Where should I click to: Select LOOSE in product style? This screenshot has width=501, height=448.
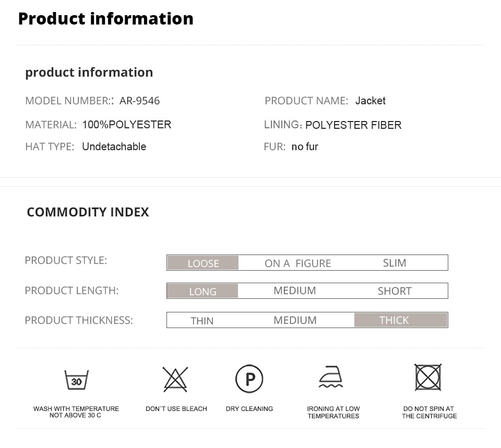point(203,263)
